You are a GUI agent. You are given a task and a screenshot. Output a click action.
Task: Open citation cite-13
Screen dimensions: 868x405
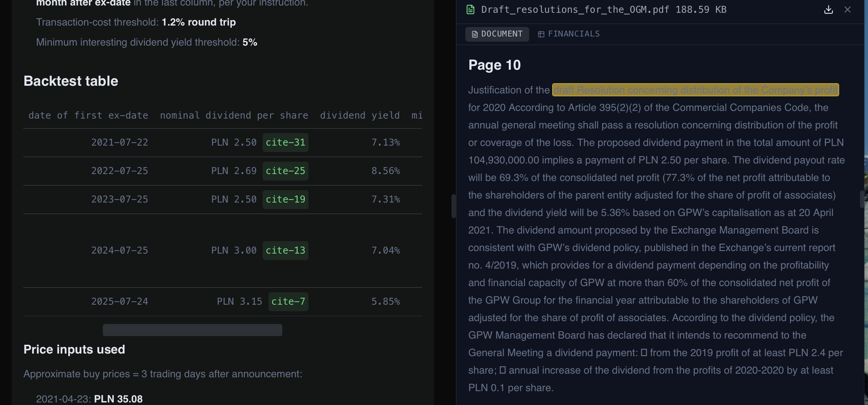285,250
